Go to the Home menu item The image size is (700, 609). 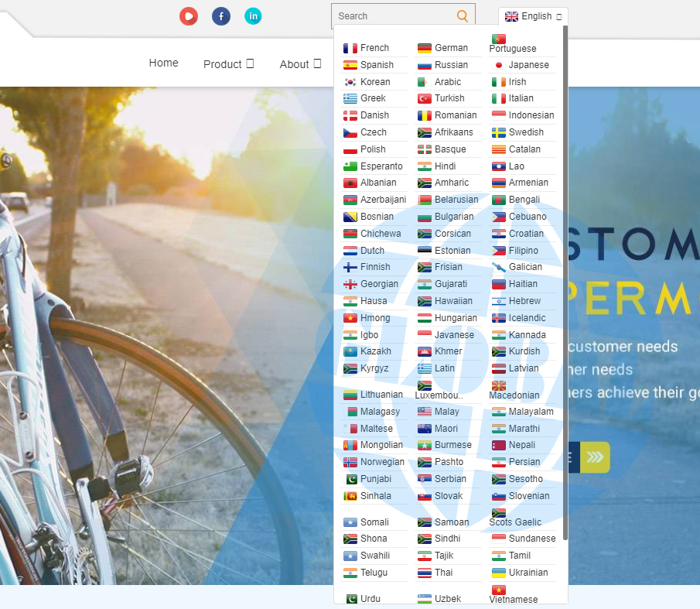[164, 63]
